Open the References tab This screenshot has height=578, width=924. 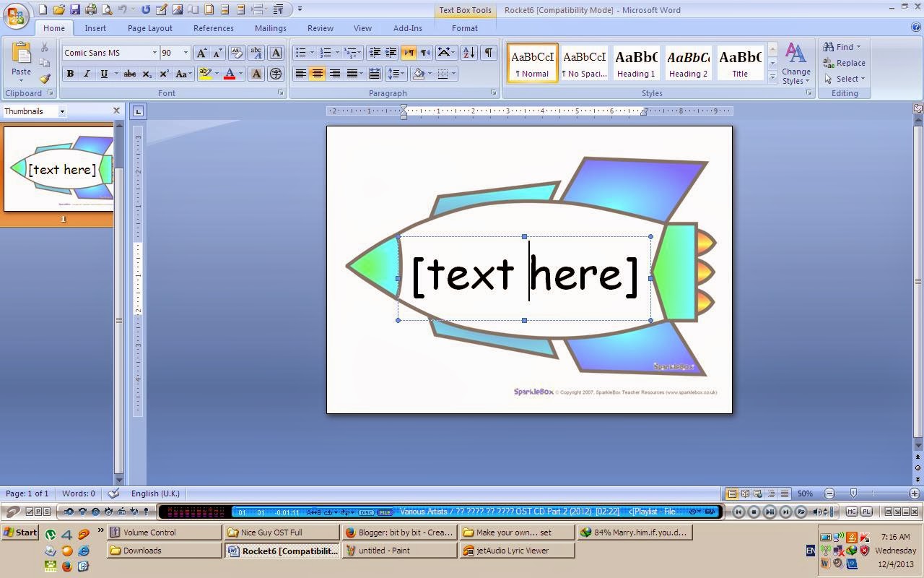point(214,28)
